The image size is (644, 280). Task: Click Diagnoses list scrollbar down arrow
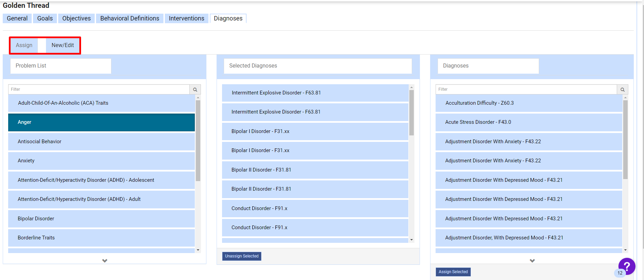(x=625, y=250)
